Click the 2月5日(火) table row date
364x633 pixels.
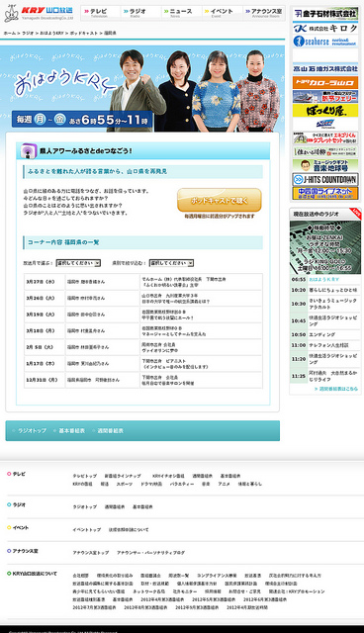tap(40, 347)
